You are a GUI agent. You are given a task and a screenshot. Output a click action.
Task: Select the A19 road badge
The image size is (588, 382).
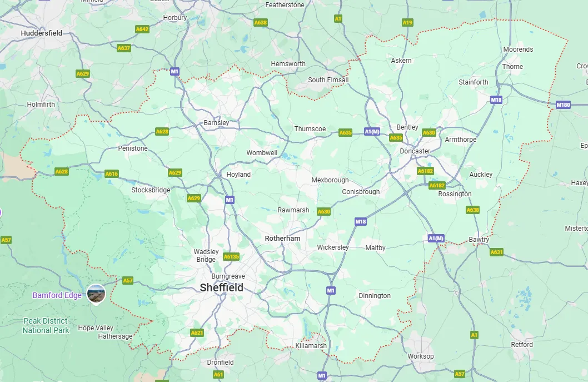tap(407, 22)
